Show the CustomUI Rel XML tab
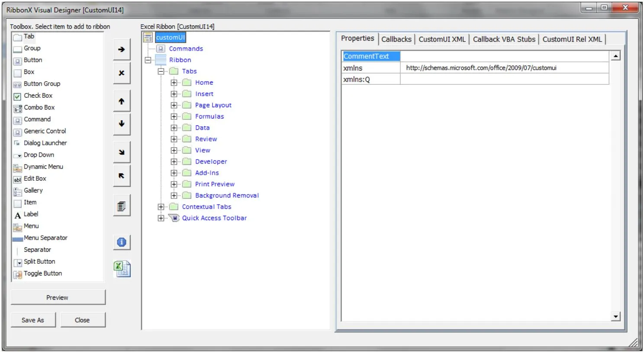The image size is (644, 352). tap(572, 39)
